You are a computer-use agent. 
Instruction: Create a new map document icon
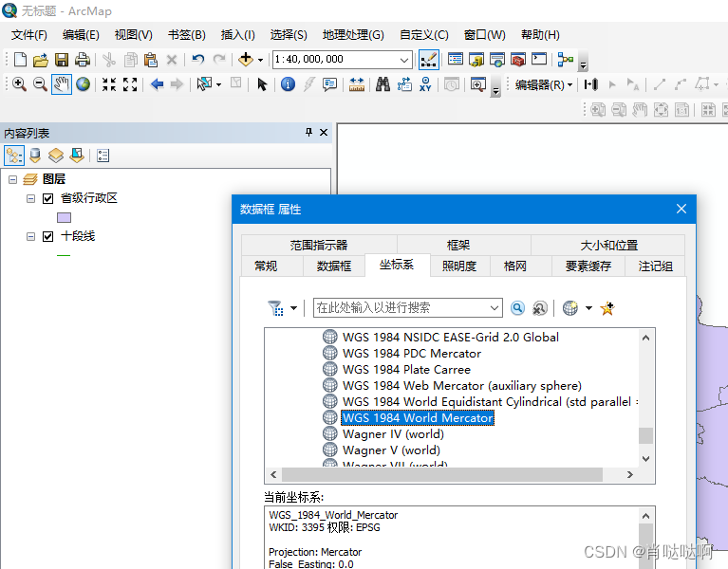click(x=21, y=60)
